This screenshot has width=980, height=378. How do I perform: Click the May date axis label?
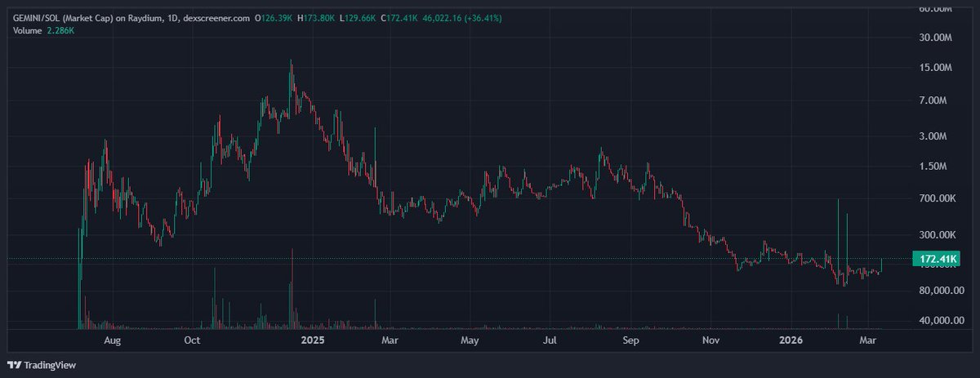[470, 340]
